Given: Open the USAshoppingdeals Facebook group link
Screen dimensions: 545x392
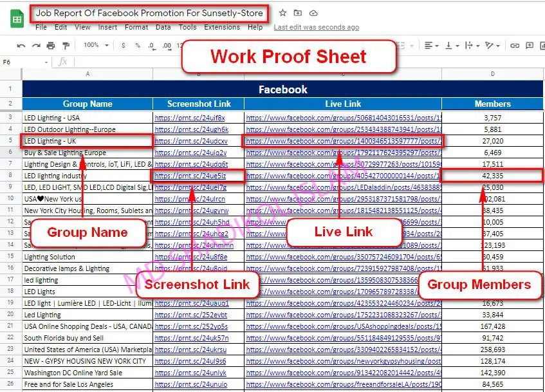Looking at the screenshot, I should (344, 326).
